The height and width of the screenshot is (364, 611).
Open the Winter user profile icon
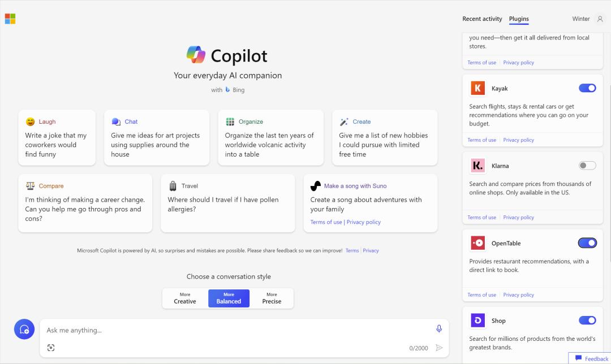[600, 19]
